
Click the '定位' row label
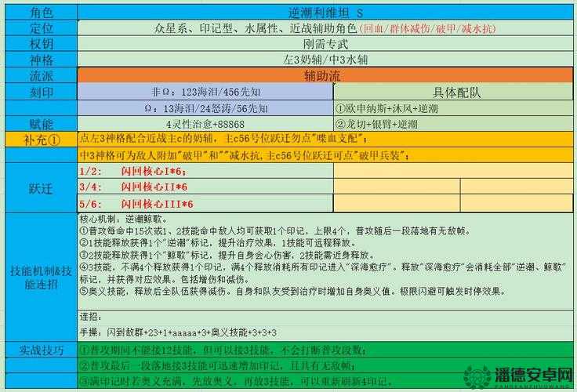tap(42, 28)
